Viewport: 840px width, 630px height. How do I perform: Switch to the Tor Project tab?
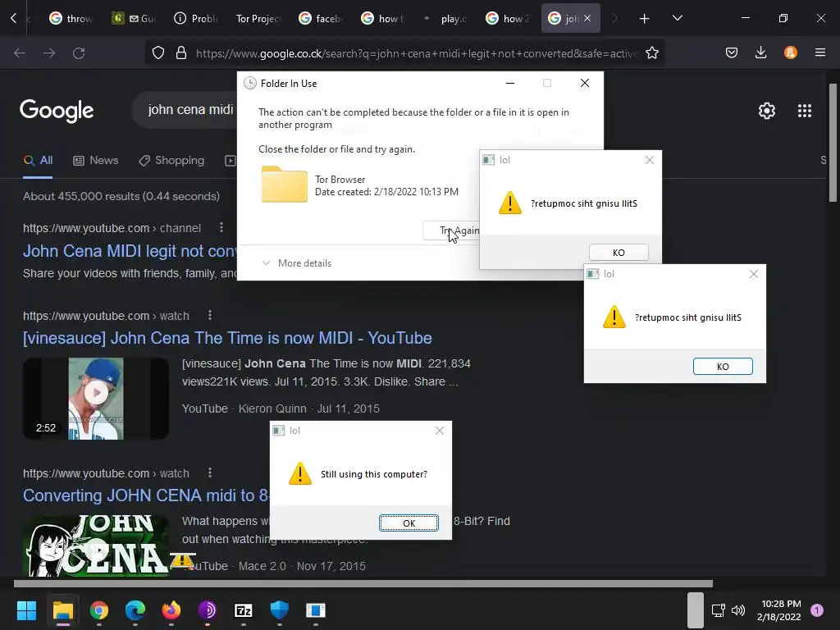click(258, 19)
